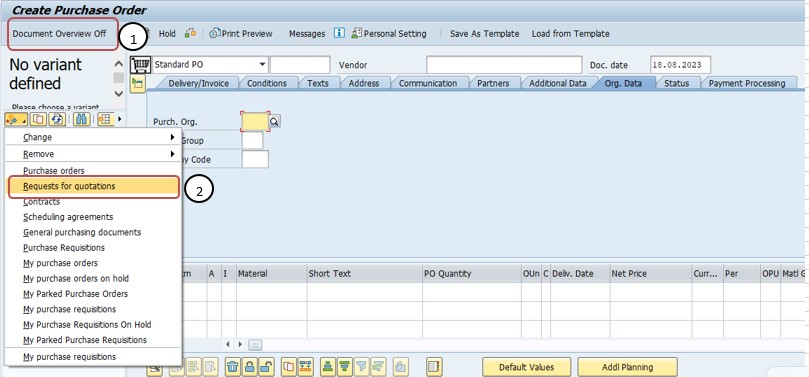Click down arrow on variant panel scrollbar
This screenshot has height=377, width=809.
119,94
